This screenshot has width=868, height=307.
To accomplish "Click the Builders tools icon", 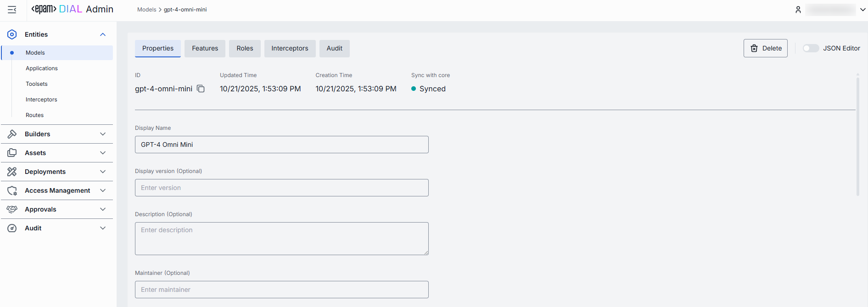I will (12, 134).
